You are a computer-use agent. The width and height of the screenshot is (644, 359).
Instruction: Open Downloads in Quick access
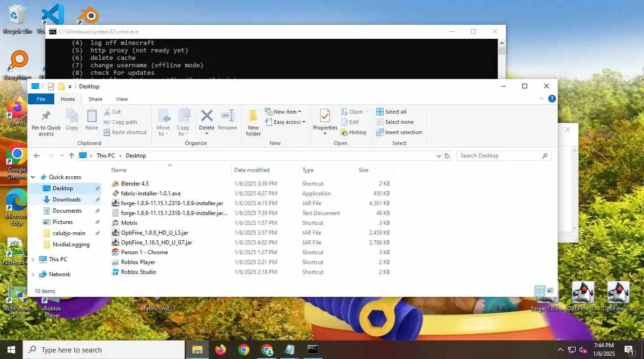point(66,200)
